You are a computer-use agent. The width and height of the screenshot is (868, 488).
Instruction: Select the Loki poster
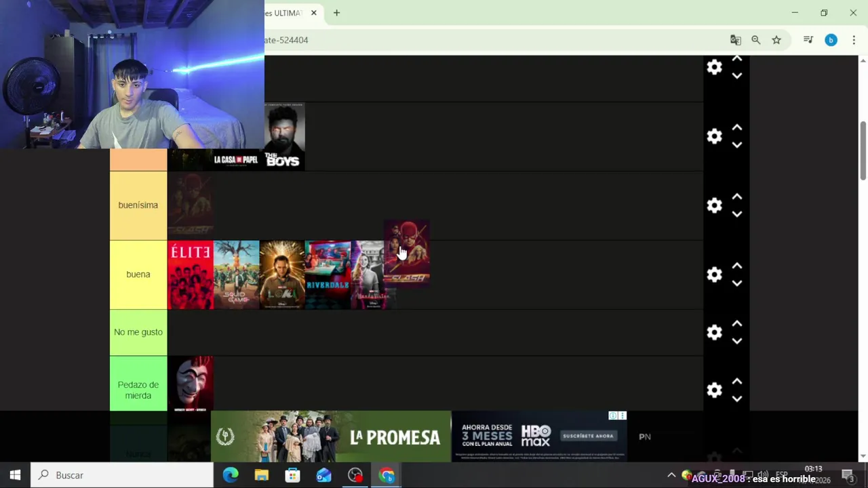[282, 274]
